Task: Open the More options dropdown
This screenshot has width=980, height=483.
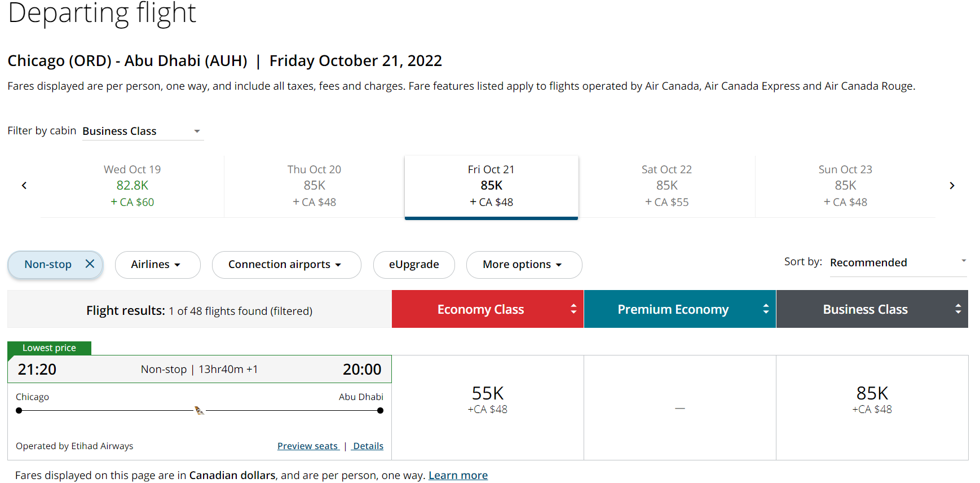Action: click(x=523, y=264)
